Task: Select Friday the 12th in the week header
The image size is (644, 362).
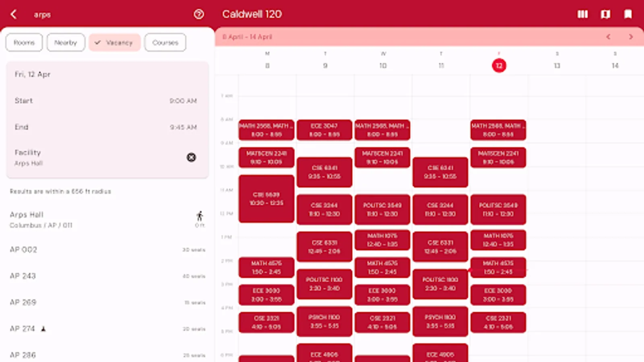Action: pyautogui.click(x=499, y=66)
